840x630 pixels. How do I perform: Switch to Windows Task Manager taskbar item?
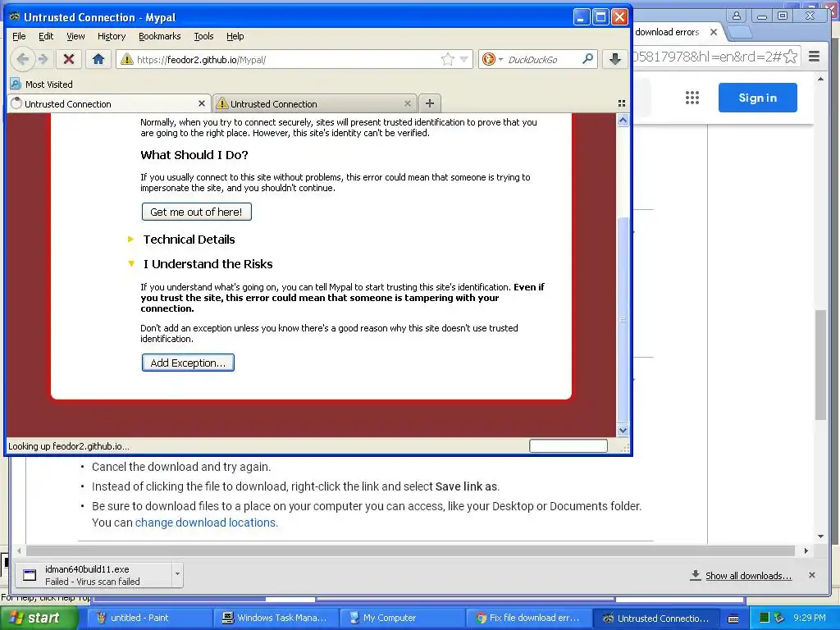tap(276, 618)
